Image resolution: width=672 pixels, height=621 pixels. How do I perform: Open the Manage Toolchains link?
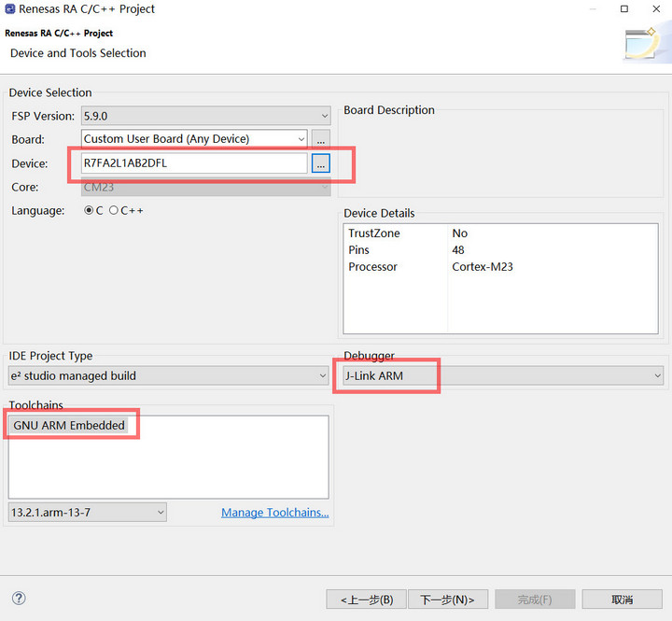point(275,512)
